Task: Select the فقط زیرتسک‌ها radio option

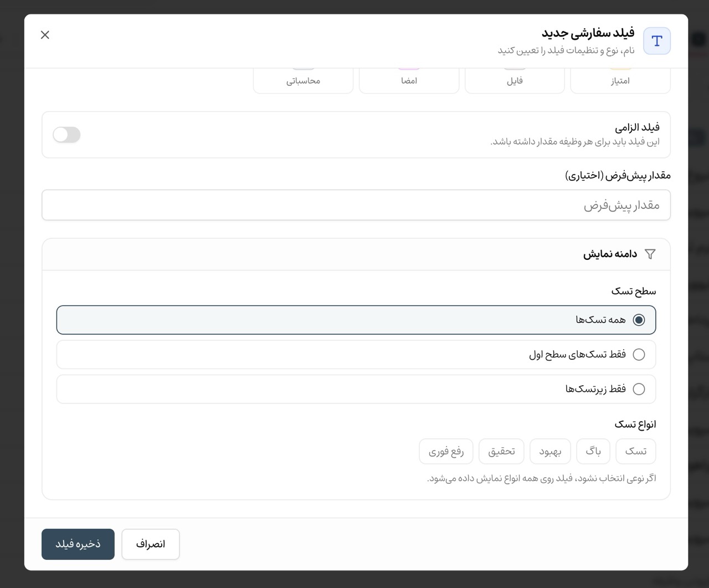Action: (356, 389)
